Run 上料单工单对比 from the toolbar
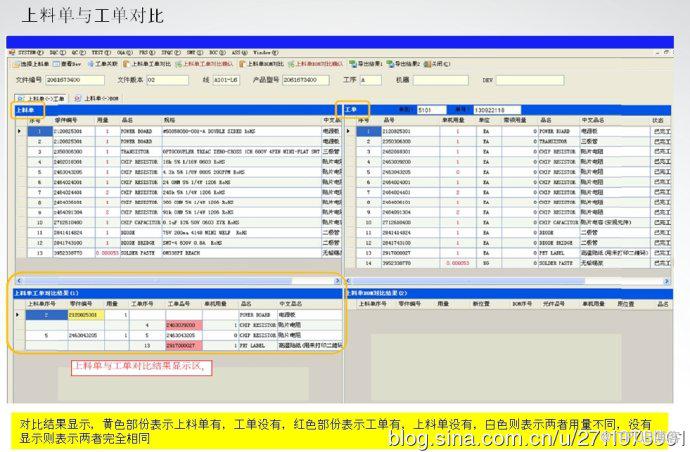Image resolution: width=690 pixels, height=452 pixels. pyautogui.click(x=147, y=64)
